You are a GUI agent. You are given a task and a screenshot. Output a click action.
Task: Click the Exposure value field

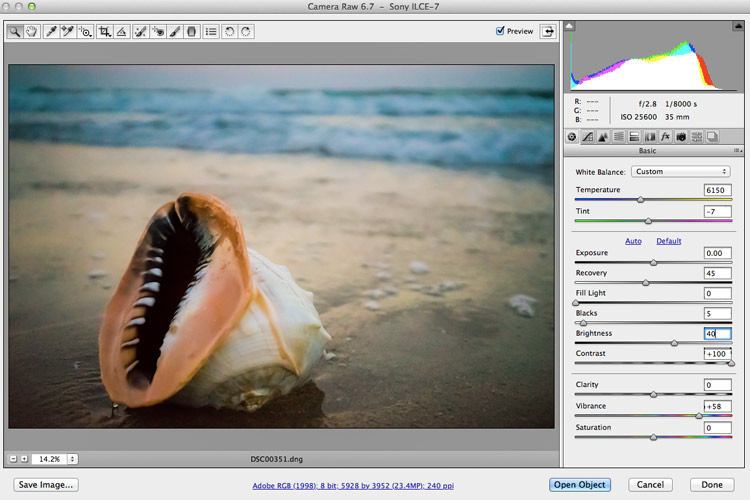pos(717,253)
